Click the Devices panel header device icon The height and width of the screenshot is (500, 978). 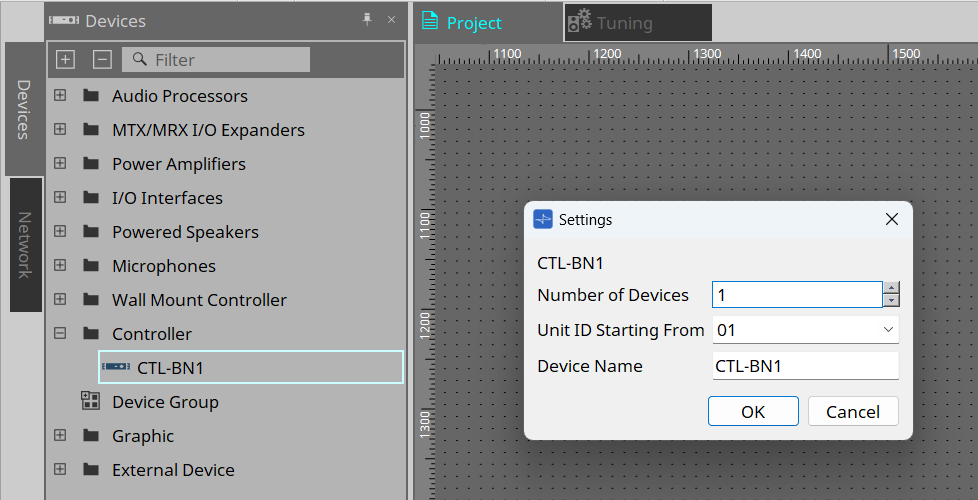click(x=64, y=21)
